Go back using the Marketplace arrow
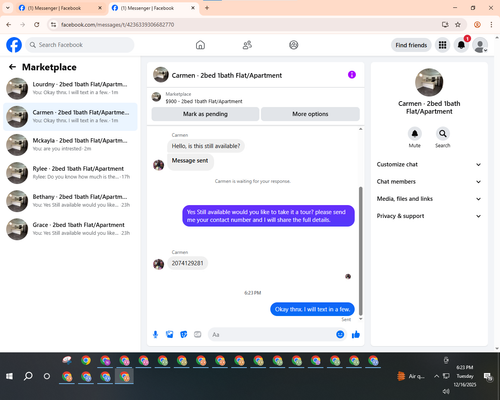This screenshot has width=500, height=400. 12,67
